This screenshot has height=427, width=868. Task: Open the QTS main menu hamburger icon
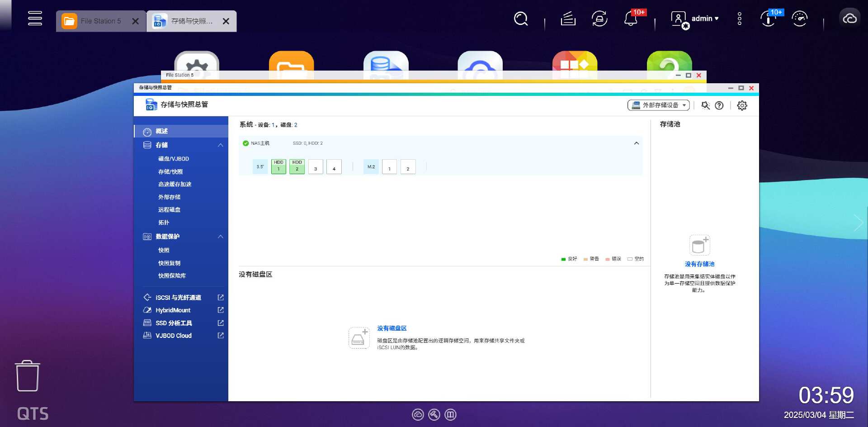pyautogui.click(x=35, y=19)
